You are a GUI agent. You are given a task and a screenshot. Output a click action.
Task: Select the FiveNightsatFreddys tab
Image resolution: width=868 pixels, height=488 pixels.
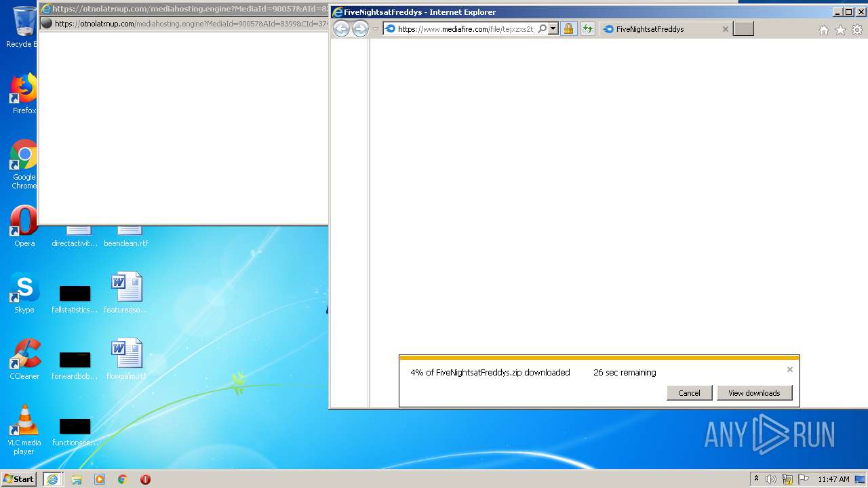click(666, 29)
